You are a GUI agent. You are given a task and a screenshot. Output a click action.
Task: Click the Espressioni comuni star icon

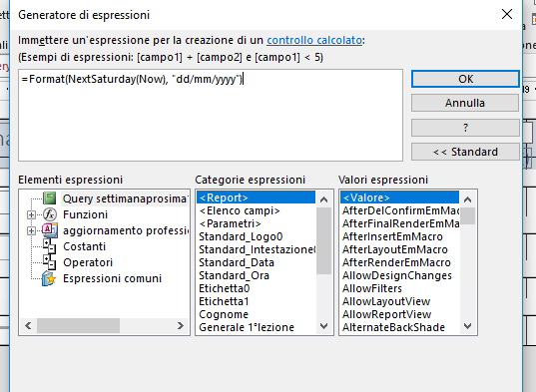pos(49,278)
